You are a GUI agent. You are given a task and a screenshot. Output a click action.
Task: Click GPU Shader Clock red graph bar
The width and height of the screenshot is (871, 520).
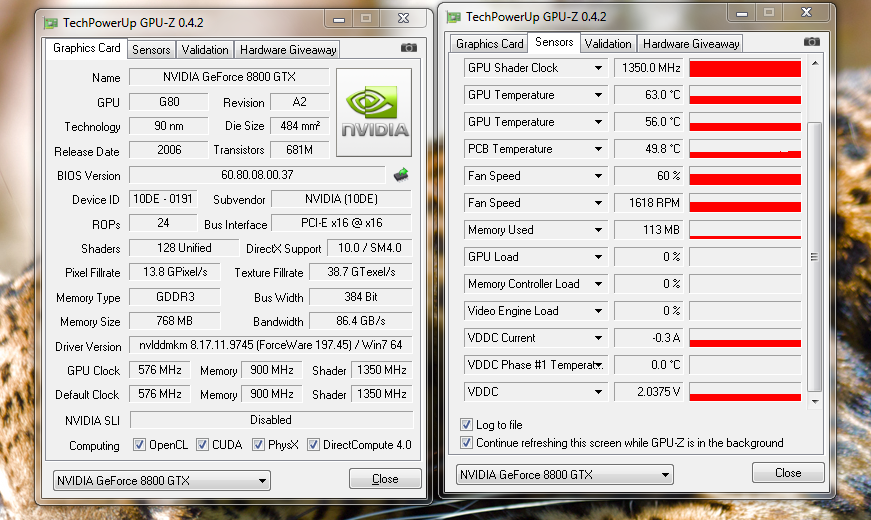pos(745,68)
